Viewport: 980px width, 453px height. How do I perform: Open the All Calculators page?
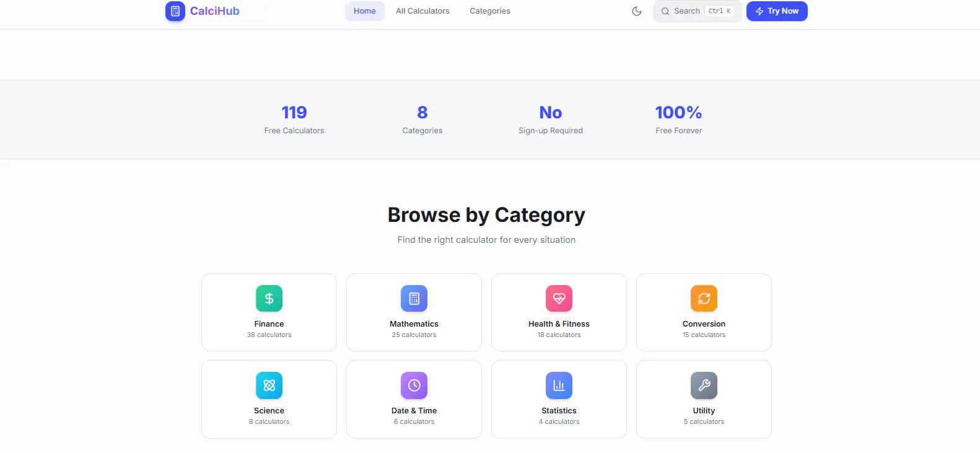pos(422,11)
